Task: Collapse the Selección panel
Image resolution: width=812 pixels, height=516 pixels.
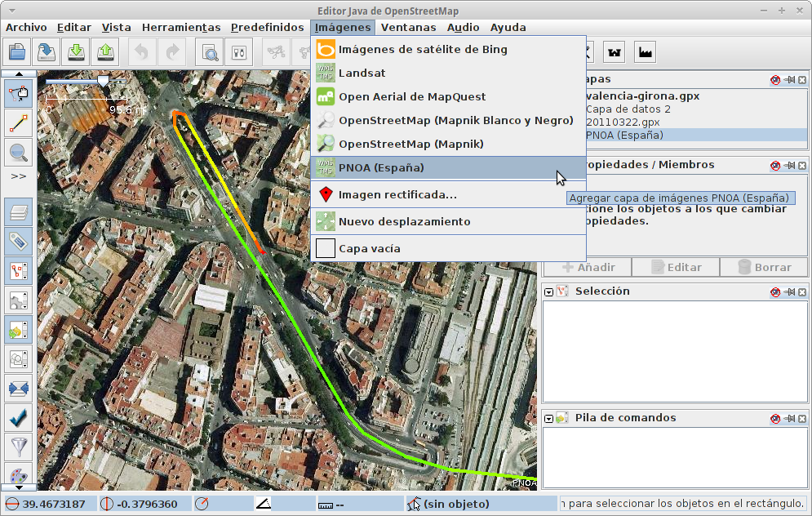Action: pos(549,291)
